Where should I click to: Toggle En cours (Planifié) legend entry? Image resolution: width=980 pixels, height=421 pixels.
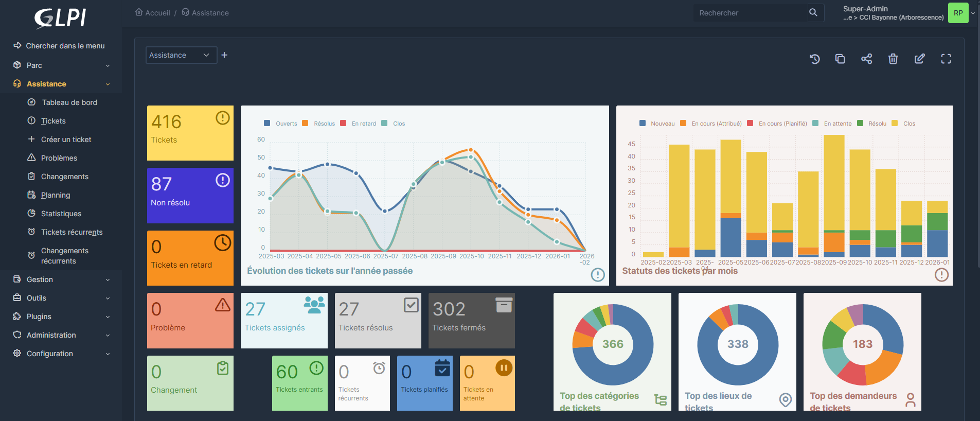pyautogui.click(x=777, y=124)
